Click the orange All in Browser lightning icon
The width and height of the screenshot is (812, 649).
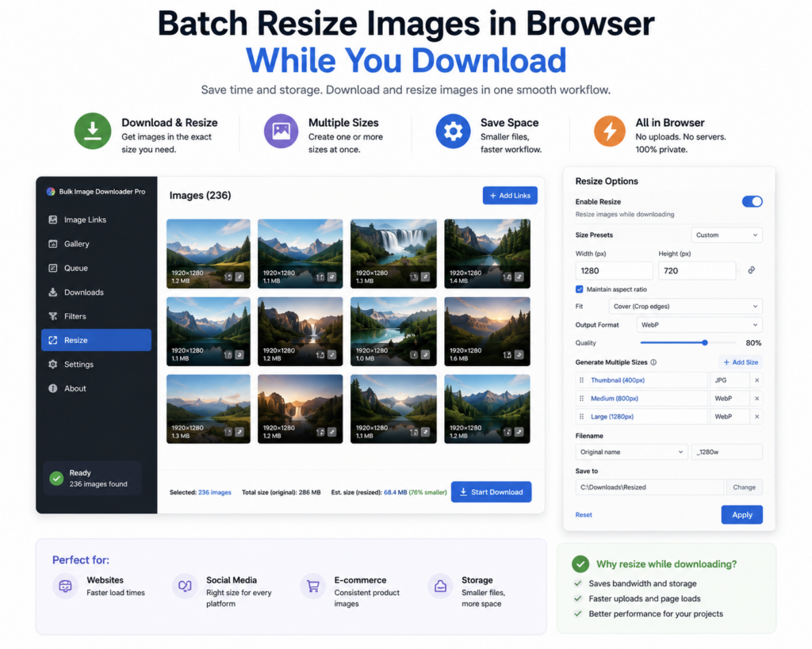(610, 131)
